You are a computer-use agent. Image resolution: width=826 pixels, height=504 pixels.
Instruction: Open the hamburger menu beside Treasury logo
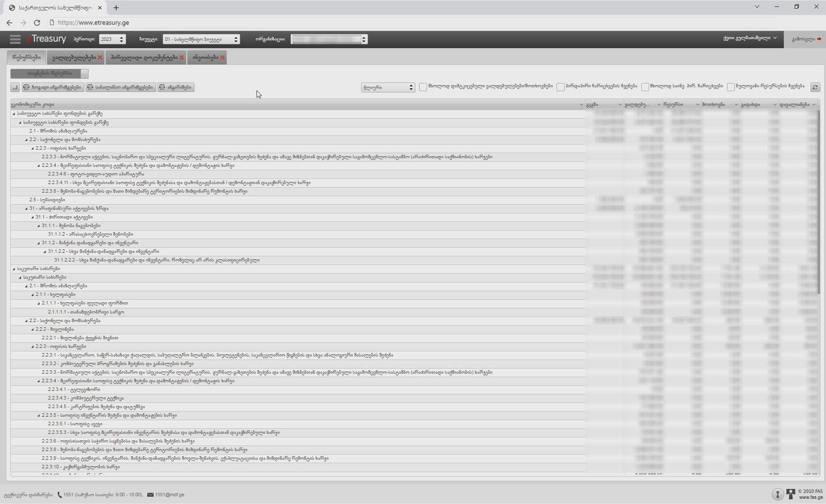[x=15, y=39]
